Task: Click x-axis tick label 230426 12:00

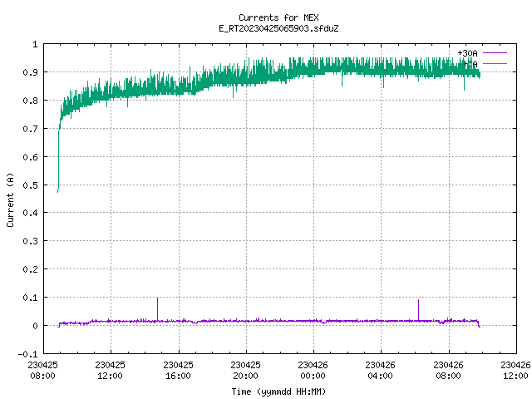Action: (x=515, y=370)
